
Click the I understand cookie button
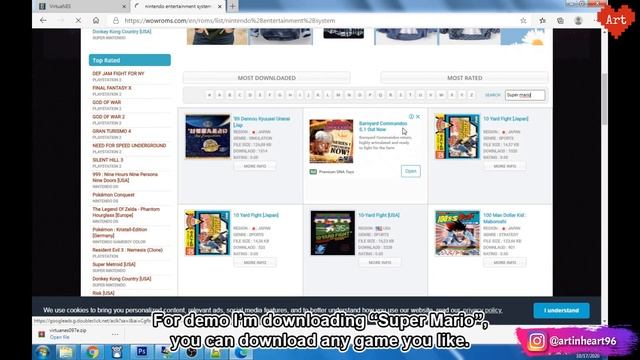click(x=561, y=310)
